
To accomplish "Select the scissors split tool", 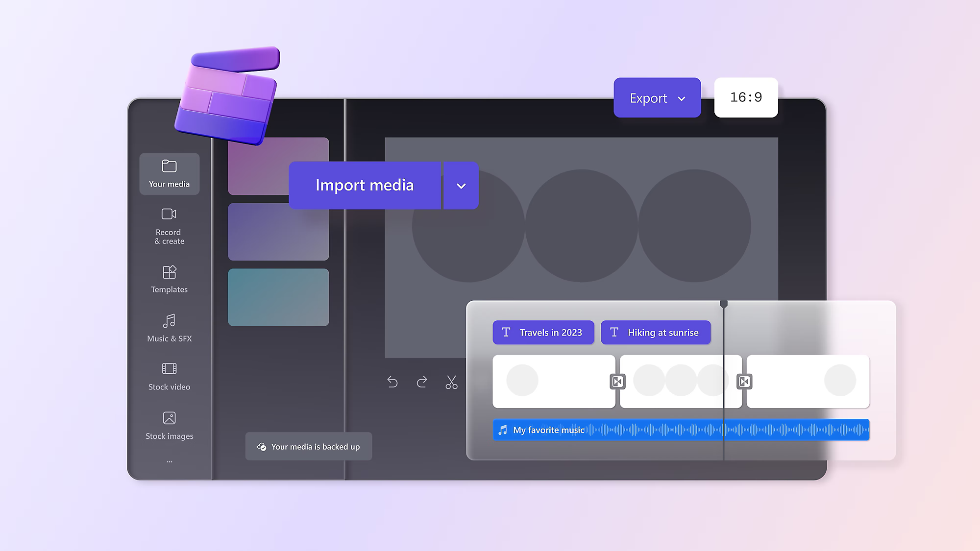I will click(x=451, y=382).
